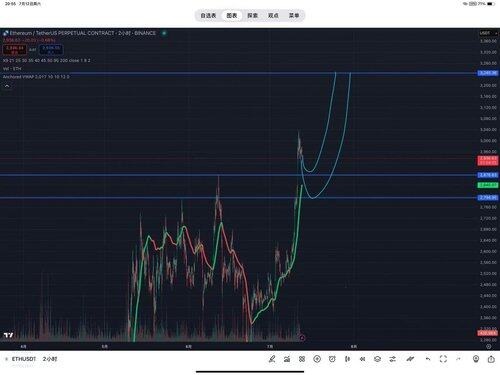Open the 菜单 tab
The width and height of the screenshot is (500, 375).
[x=294, y=15]
